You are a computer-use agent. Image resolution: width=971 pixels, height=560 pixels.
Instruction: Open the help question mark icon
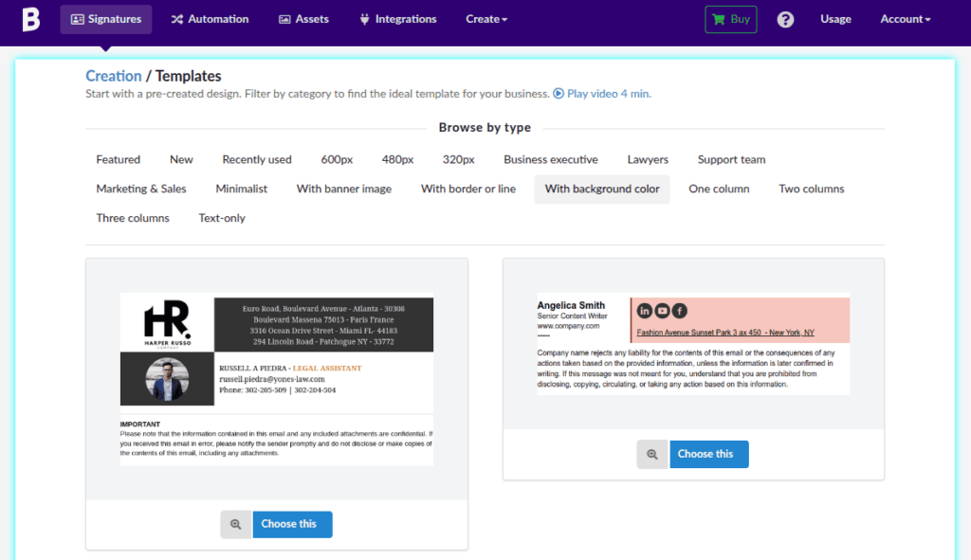tap(785, 19)
